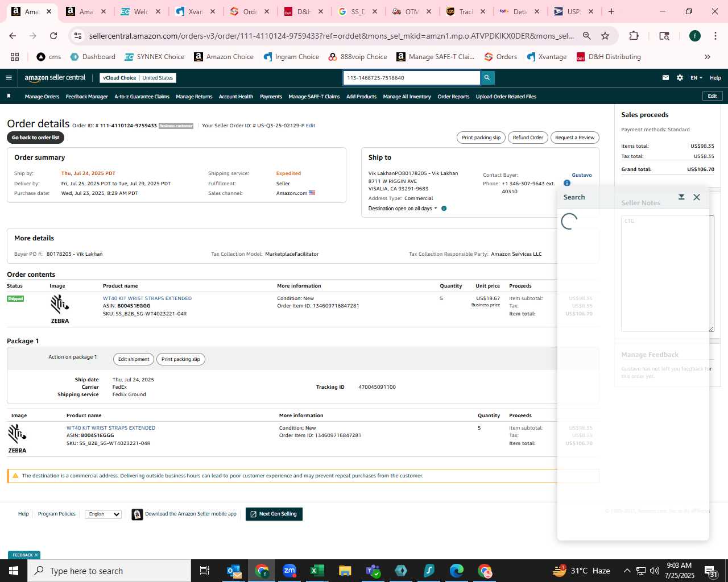Viewport: 728px width, 582px height.
Task: Click the browser address bar URL
Action: point(331,36)
